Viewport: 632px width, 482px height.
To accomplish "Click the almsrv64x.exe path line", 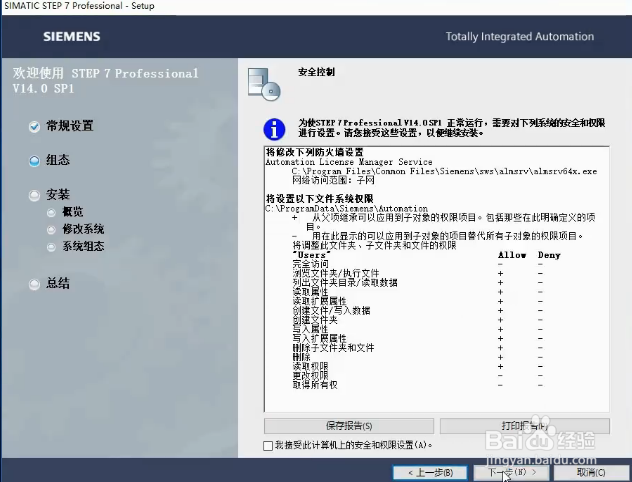I will (x=444, y=171).
